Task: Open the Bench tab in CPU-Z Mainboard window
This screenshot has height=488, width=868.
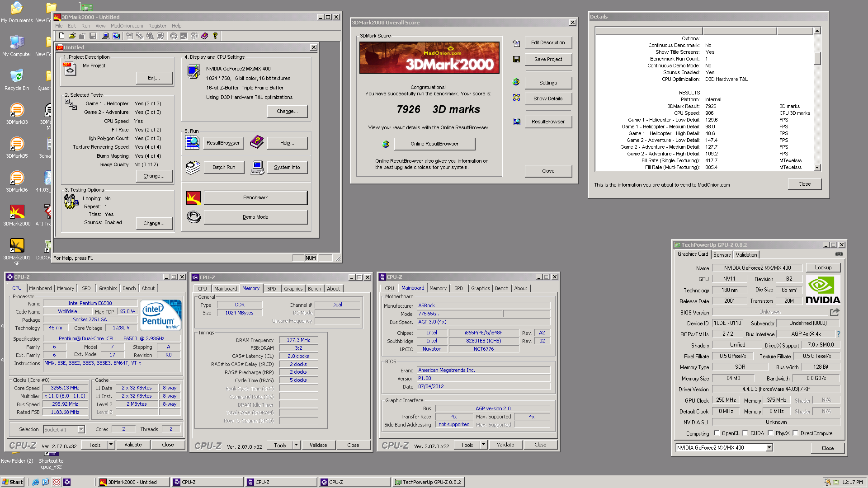Action: [501, 288]
